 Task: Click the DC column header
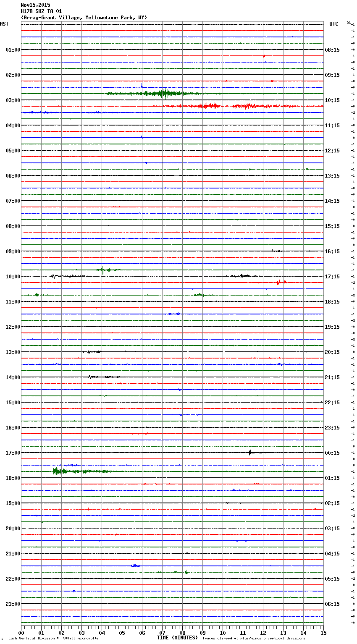[x=349, y=23]
